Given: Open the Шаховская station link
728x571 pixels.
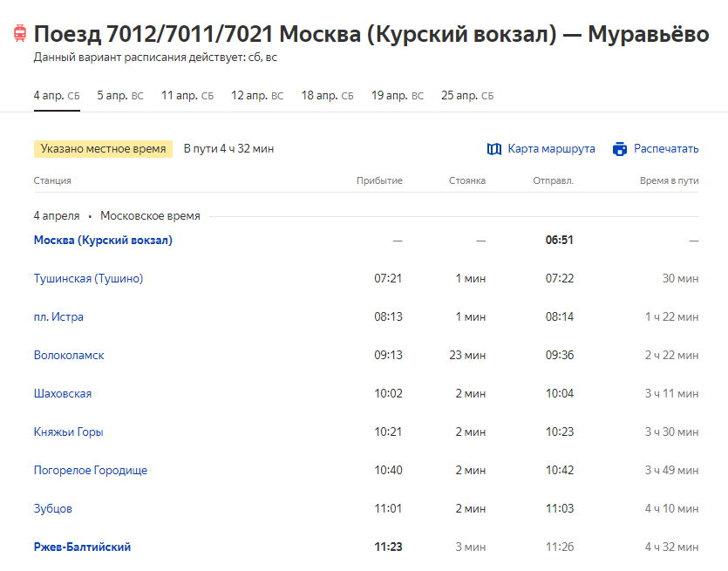Looking at the screenshot, I should [x=63, y=394].
